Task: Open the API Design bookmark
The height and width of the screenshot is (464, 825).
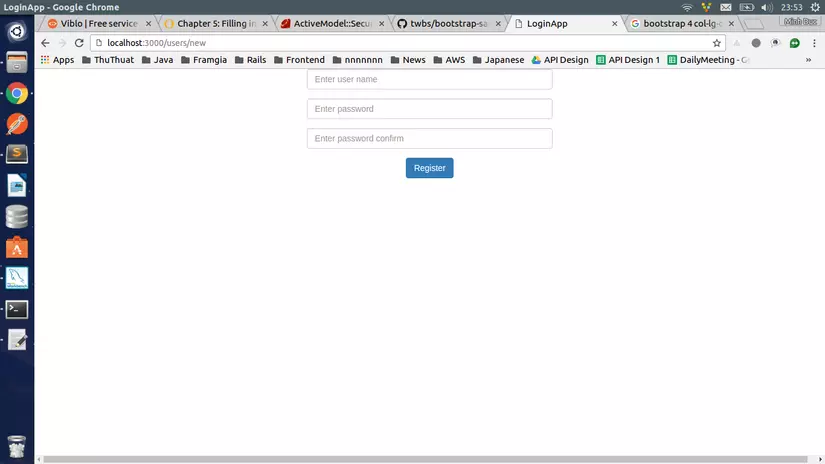Action: click(x=560, y=60)
